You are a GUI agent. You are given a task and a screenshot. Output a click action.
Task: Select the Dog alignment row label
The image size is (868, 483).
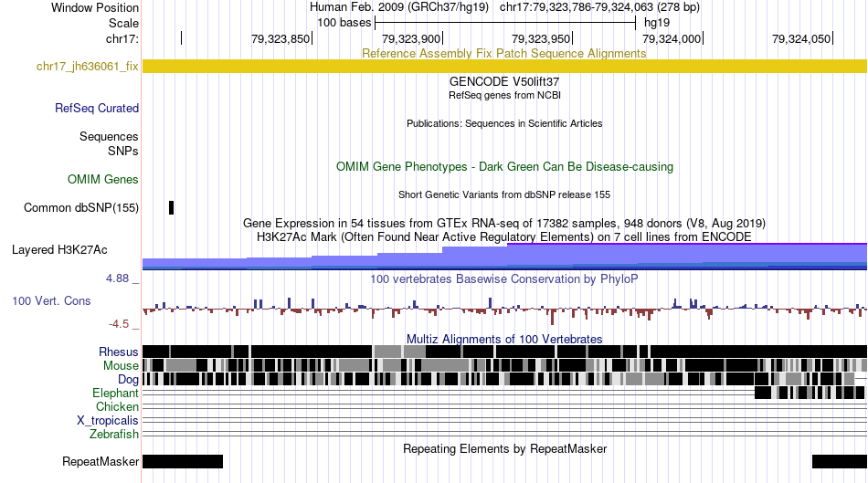click(128, 380)
